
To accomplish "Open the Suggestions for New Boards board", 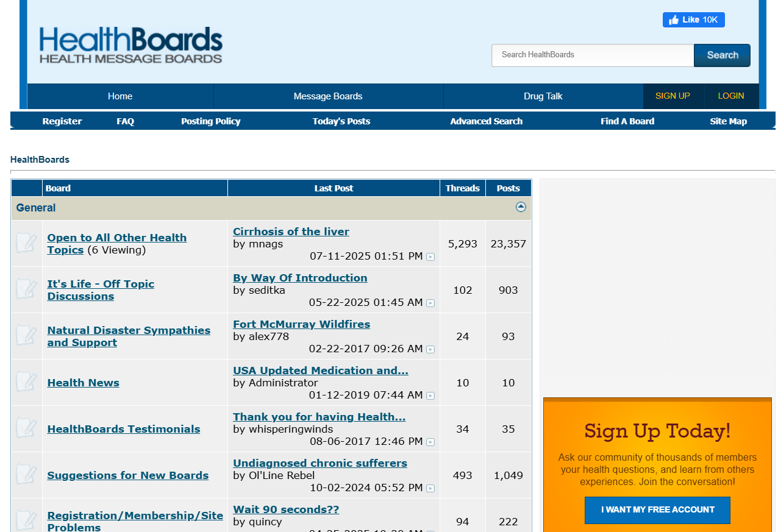I will click(128, 475).
